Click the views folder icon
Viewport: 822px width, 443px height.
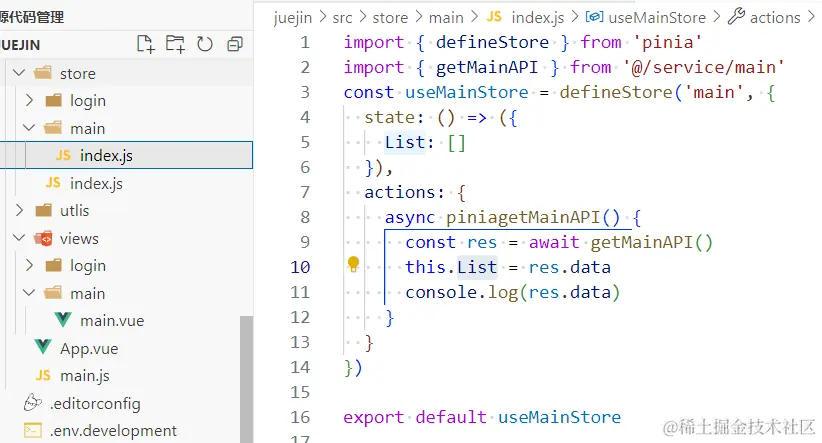point(43,238)
